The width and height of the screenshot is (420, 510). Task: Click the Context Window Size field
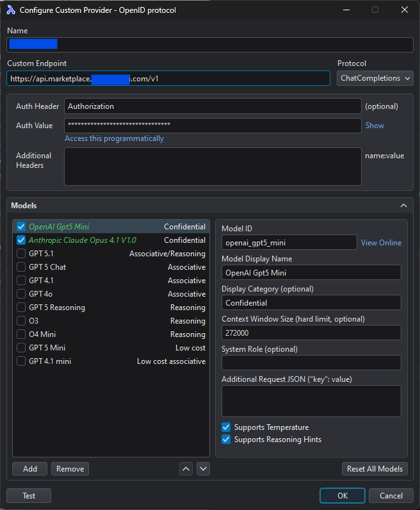[311, 333]
